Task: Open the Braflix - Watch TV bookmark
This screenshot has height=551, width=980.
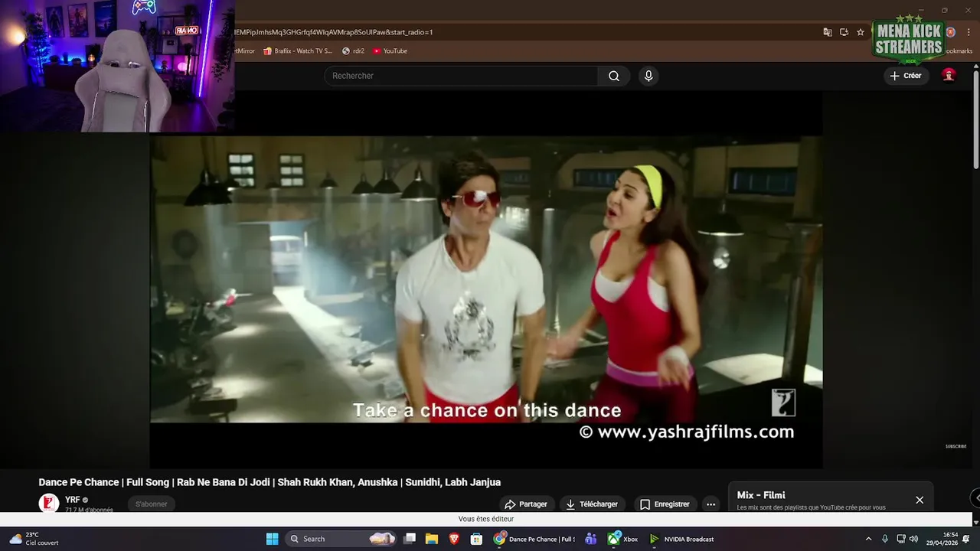Action: click(298, 51)
